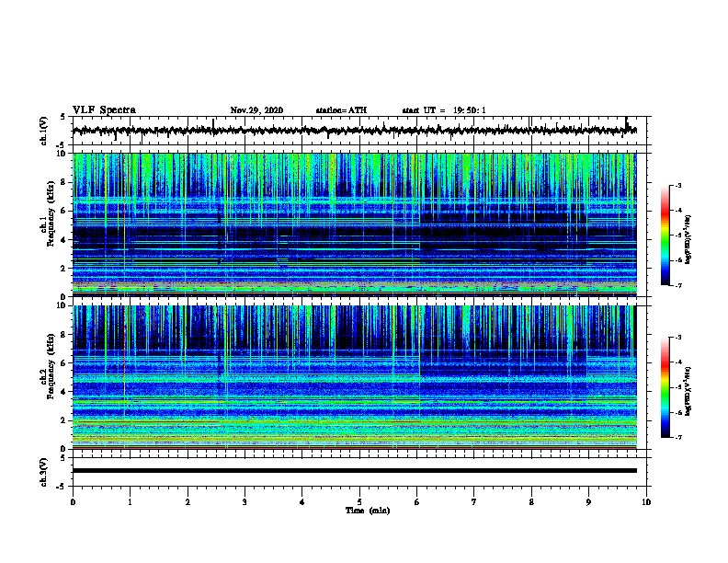728x563 pixels.
Task: Click the time axis tick label '10'
Action: tap(646, 502)
